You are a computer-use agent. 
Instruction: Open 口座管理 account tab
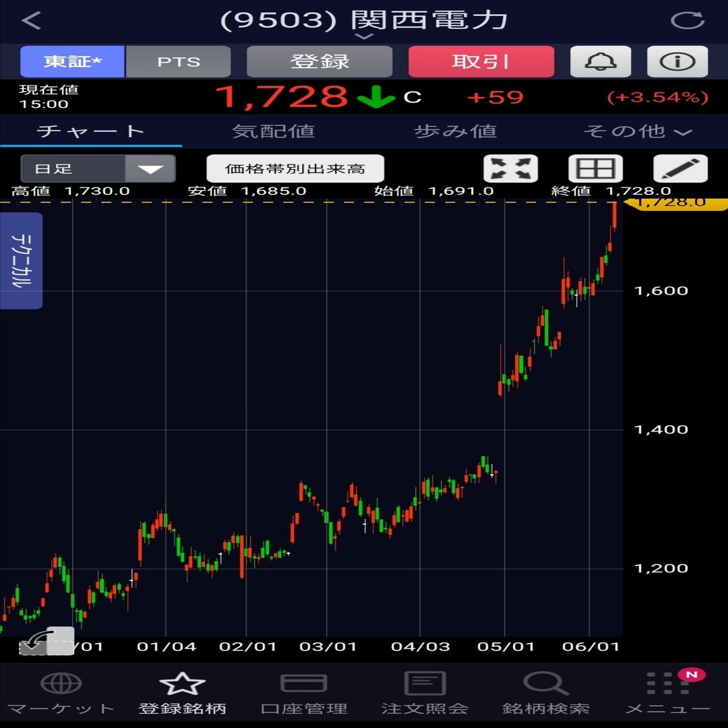pyautogui.click(x=303, y=694)
